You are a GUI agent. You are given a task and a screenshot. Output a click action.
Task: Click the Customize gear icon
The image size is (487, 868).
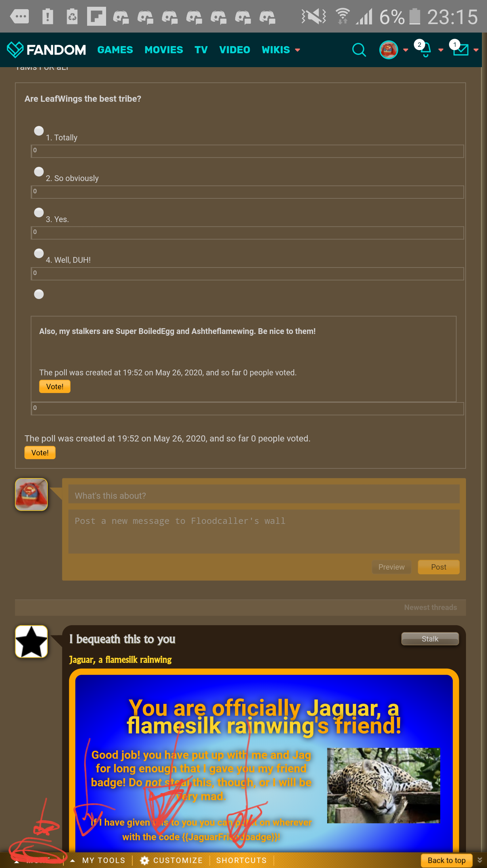[x=145, y=860]
